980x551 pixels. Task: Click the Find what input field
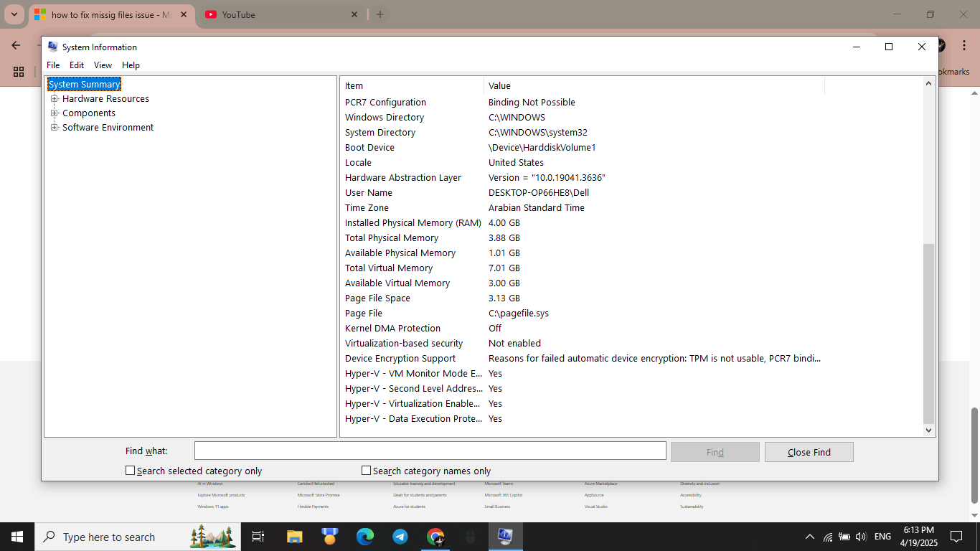[x=430, y=451]
